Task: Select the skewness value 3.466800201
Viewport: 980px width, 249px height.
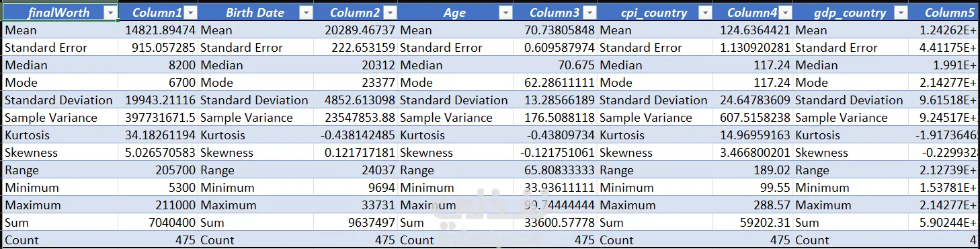Action: point(753,153)
